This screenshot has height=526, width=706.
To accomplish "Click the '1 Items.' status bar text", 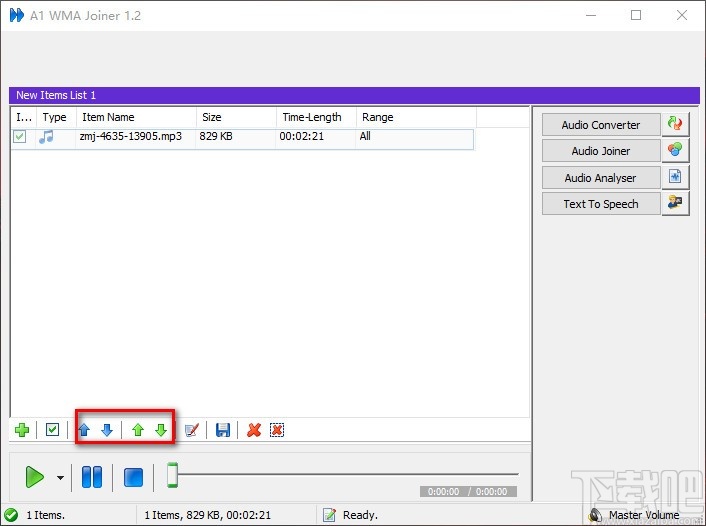I will point(45,515).
